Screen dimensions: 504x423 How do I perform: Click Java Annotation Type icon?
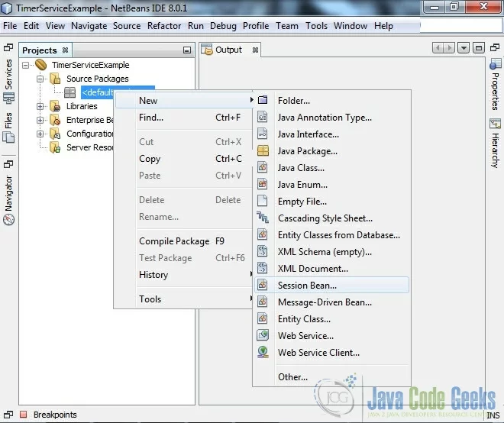(x=263, y=117)
